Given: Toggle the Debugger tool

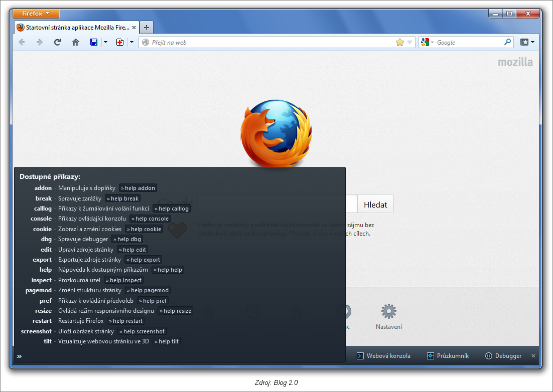Looking at the screenshot, I should click(x=503, y=356).
